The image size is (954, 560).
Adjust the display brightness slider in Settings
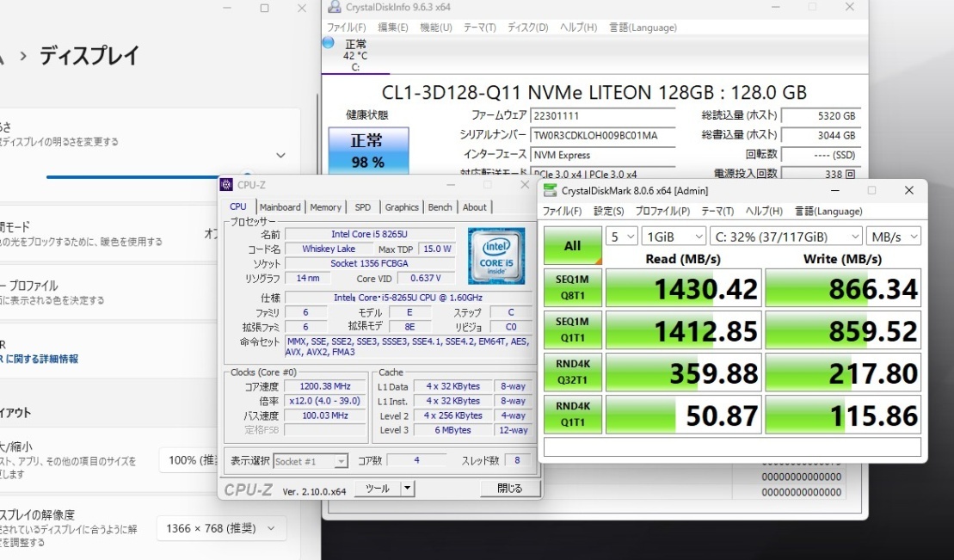click(146, 176)
